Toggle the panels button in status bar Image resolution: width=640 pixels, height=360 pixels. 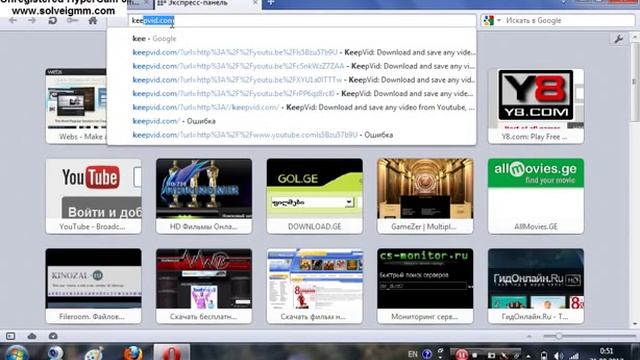click(11, 336)
